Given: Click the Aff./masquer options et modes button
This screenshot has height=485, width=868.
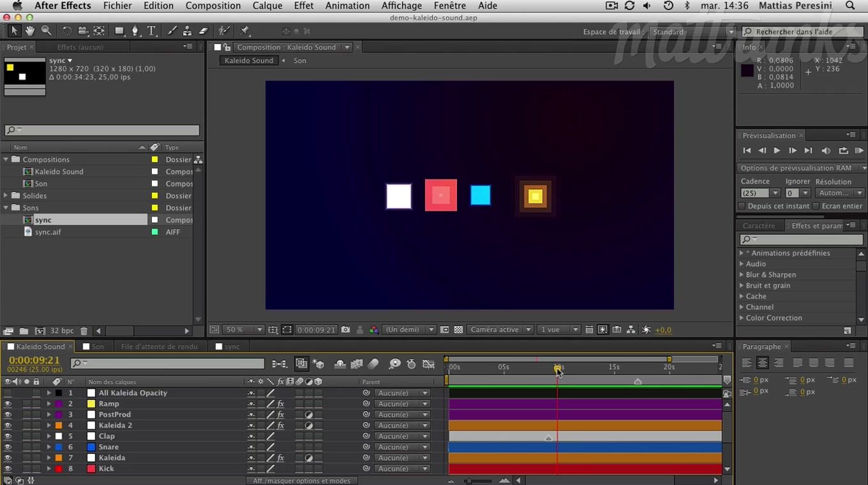Looking at the screenshot, I should tap(301, 481).
